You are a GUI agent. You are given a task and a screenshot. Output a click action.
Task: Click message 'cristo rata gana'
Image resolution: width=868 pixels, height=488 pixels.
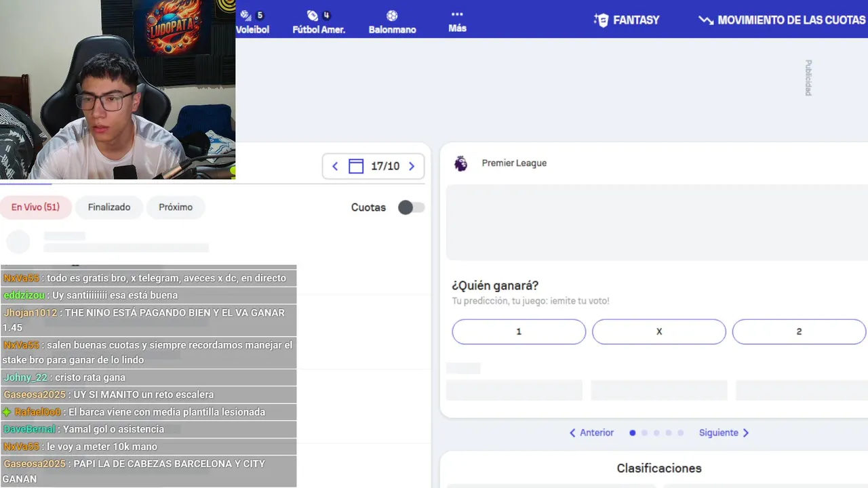point(90,378)
